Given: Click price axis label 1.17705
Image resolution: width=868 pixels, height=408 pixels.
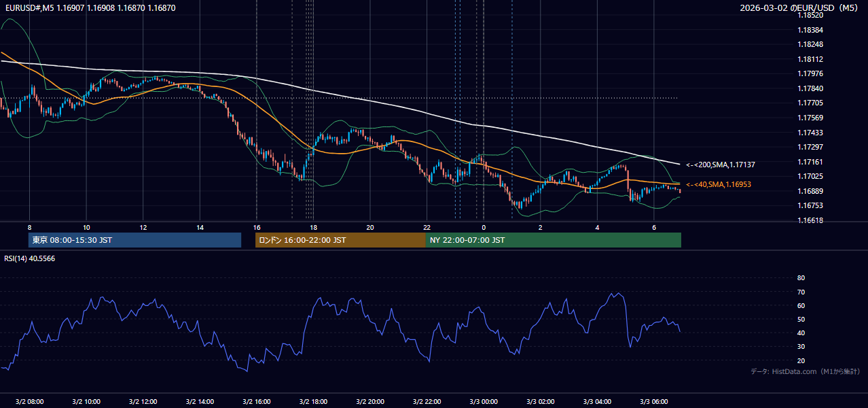Looking at the screenshot, I should [810, 103].
